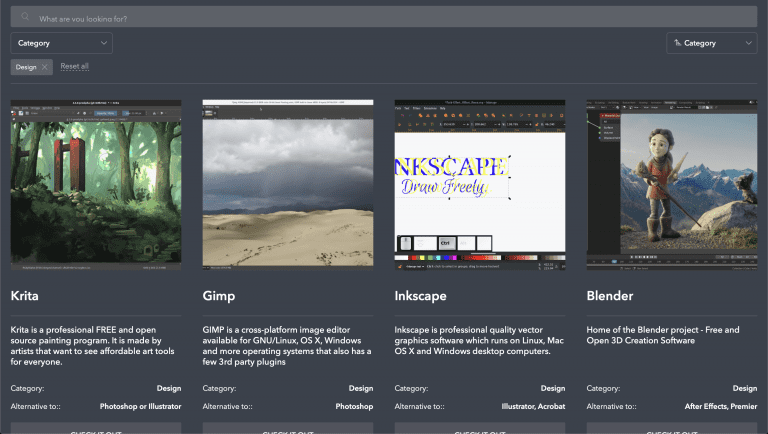Viewport: 768px width, 434px height.
Task: Click Check It Out under Inkscape
Action: tap(480, 429)
